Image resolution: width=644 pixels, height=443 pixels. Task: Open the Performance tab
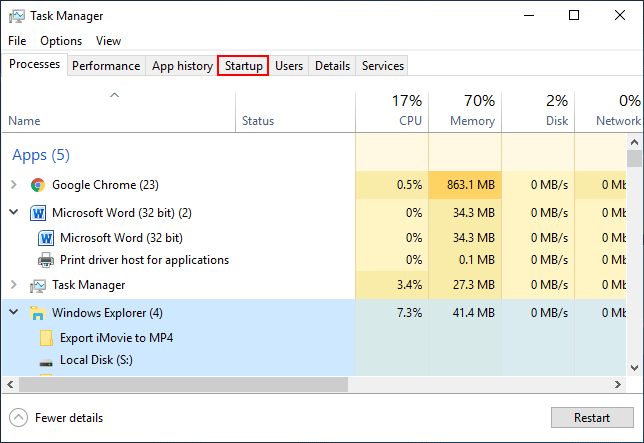coord(106,66)
